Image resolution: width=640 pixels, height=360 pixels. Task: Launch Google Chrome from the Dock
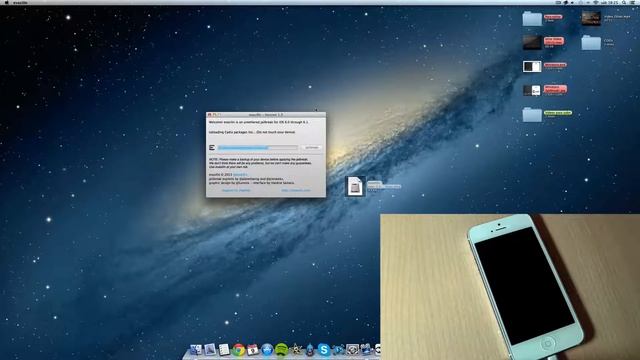point(239,350)
